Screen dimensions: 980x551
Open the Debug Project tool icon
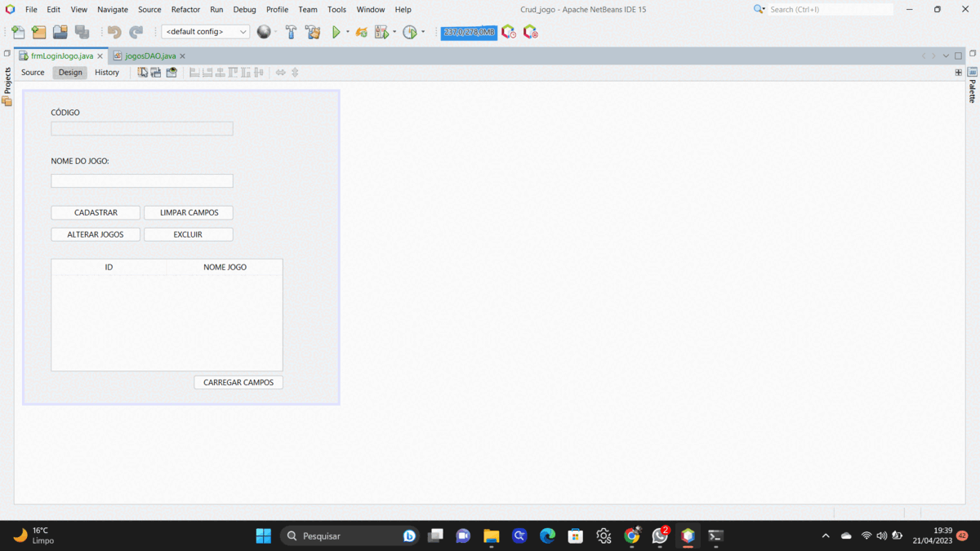coord(381,32)
